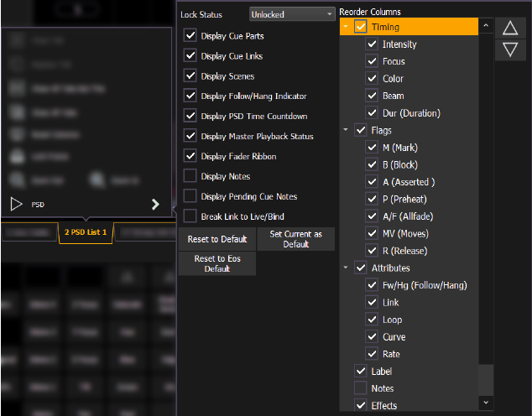Click the PSD play triangle icon
The image size is (532, 416).
pyautogui.click(x=16, y=204)
